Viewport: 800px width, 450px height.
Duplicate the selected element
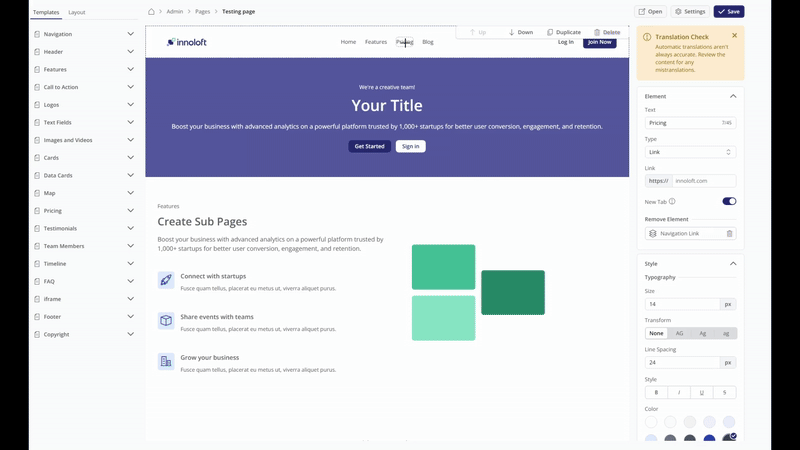[x=564, y=32]
